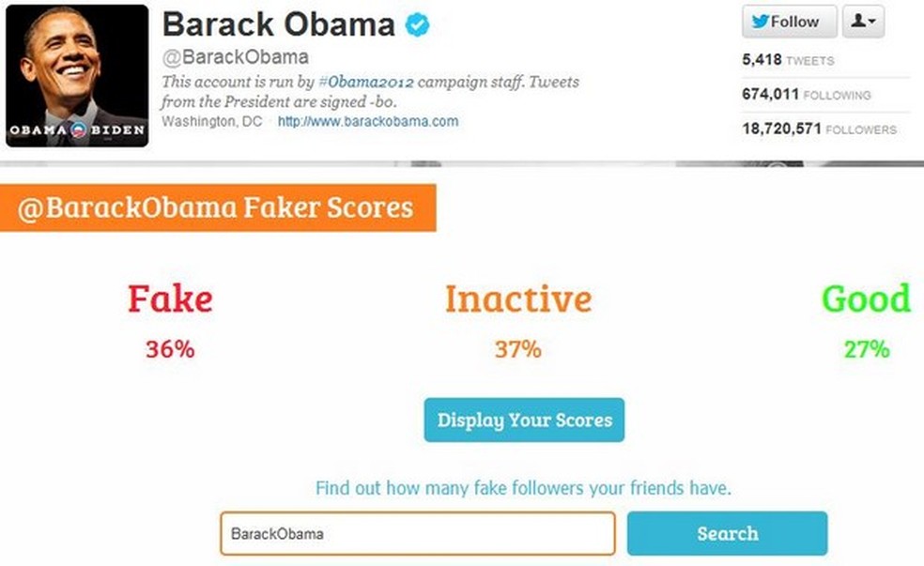Image resolution: width=924 pixels, height=566 pixels.
Task: Click the person silhouette icon beside Follow
Action: (x=859, y=21)
